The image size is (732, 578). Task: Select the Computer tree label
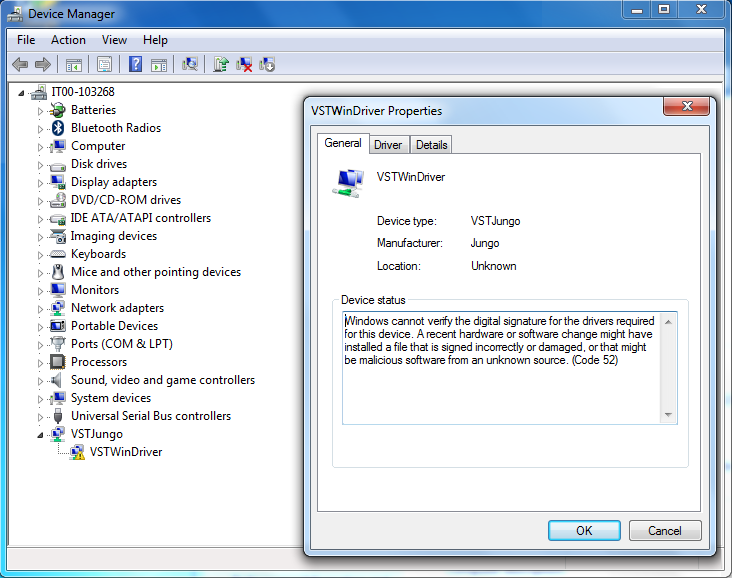click(98, 146)
